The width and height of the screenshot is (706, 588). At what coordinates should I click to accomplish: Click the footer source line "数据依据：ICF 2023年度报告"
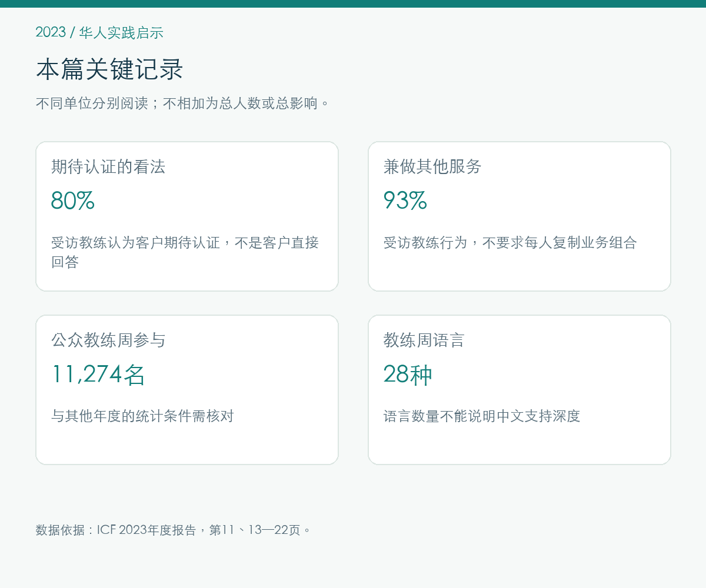pyautogui.click(x=173, y=530)
